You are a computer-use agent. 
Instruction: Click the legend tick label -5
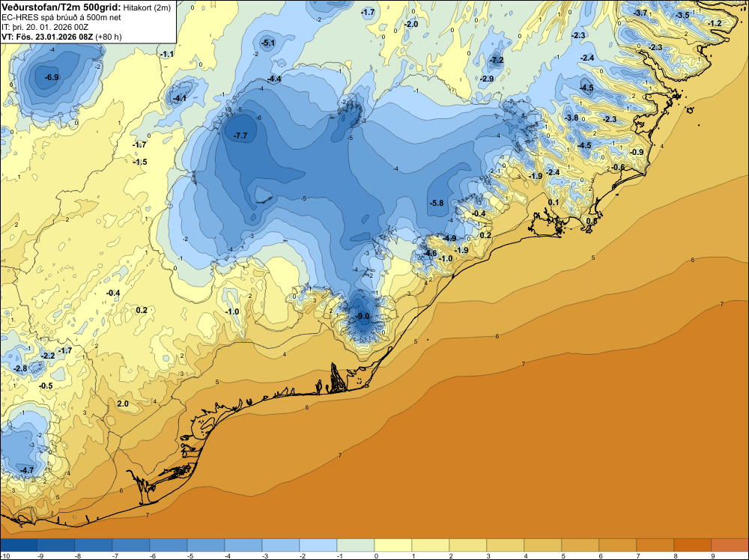189,556
